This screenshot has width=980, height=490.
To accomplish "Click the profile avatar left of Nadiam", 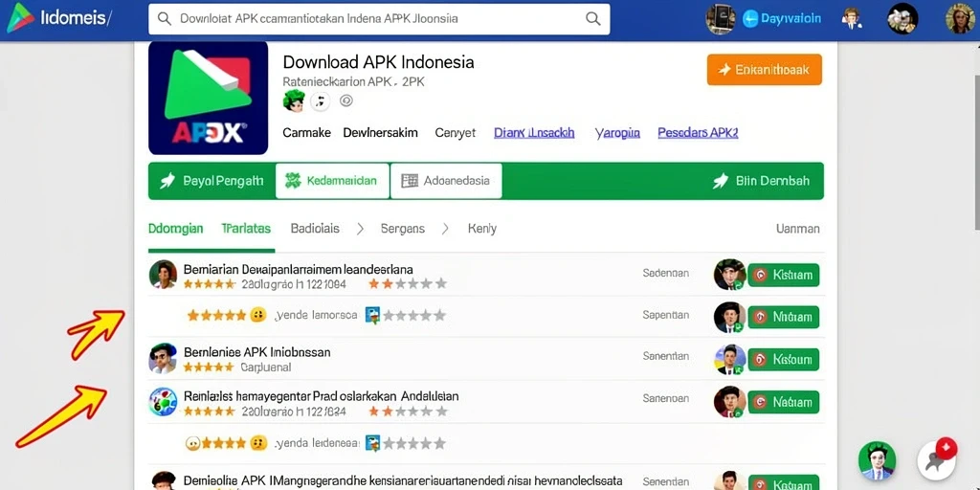I will [729, 402].
